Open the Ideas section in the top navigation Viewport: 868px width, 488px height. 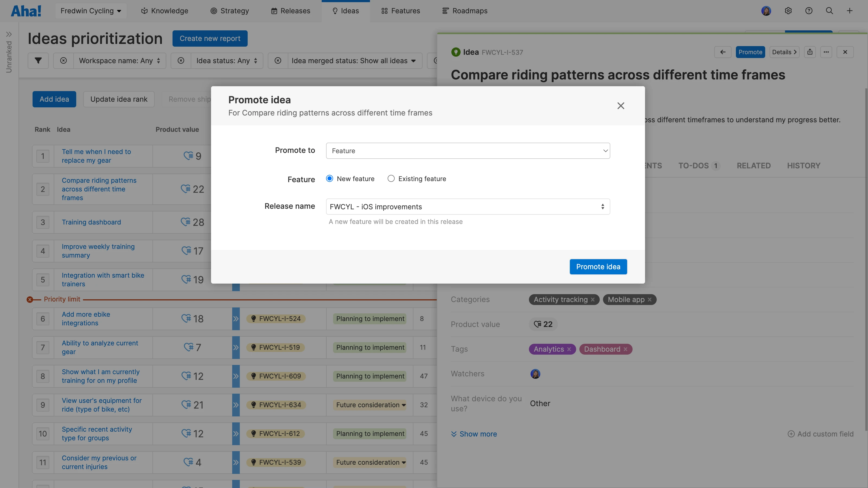pyautogui.click(x=346, y=11)
